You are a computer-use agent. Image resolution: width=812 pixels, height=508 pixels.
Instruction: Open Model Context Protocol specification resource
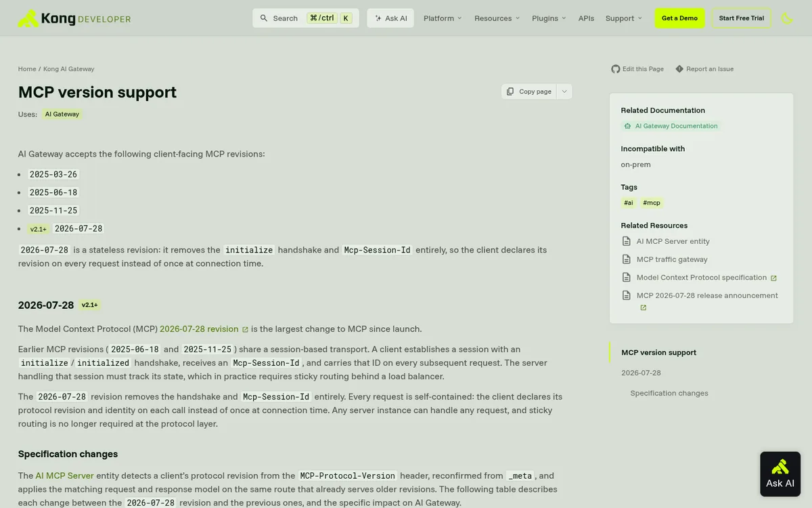(702, 278)
